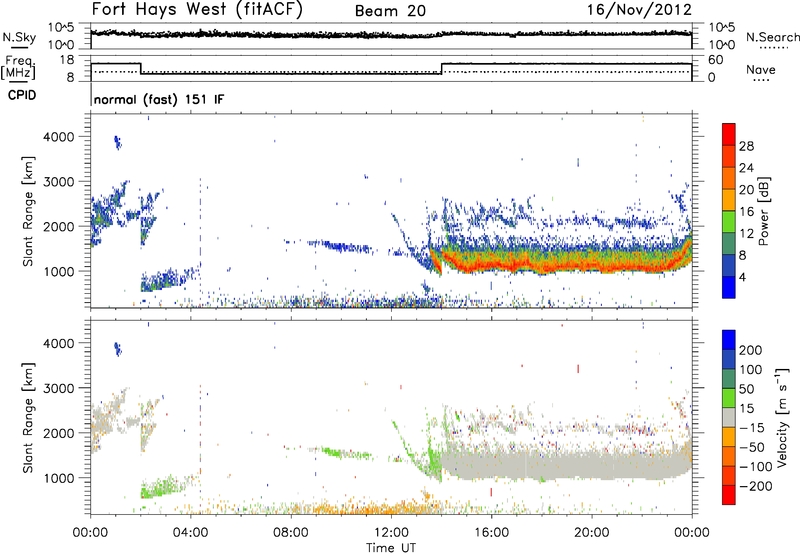800x554 pixels.
Task: Click the "Slant Range [km]" label of power panel
Action: tap(28, 211)
